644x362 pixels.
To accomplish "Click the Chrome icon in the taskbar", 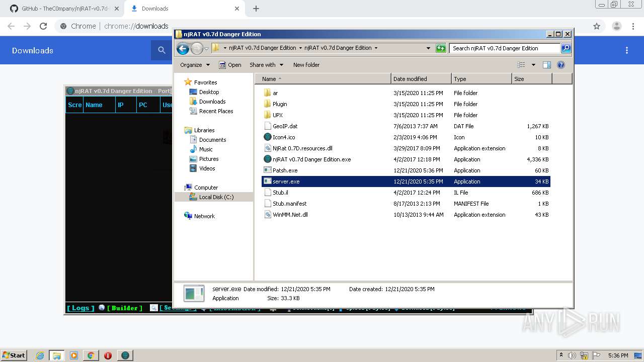I will [x=91, y=355].
